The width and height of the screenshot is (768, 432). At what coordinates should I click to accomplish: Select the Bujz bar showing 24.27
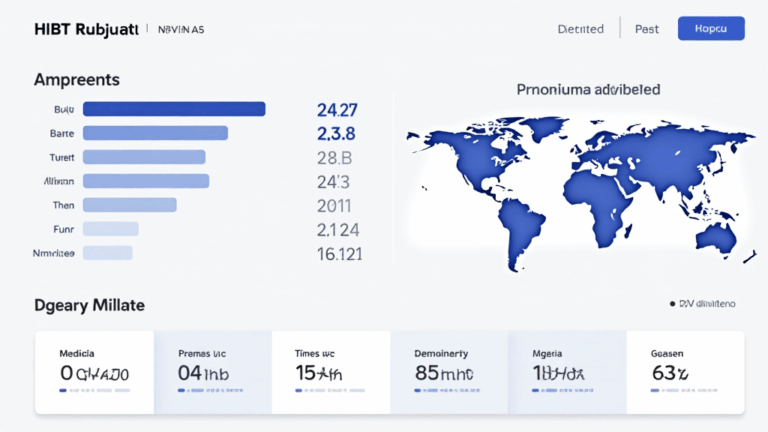[173, 109]
